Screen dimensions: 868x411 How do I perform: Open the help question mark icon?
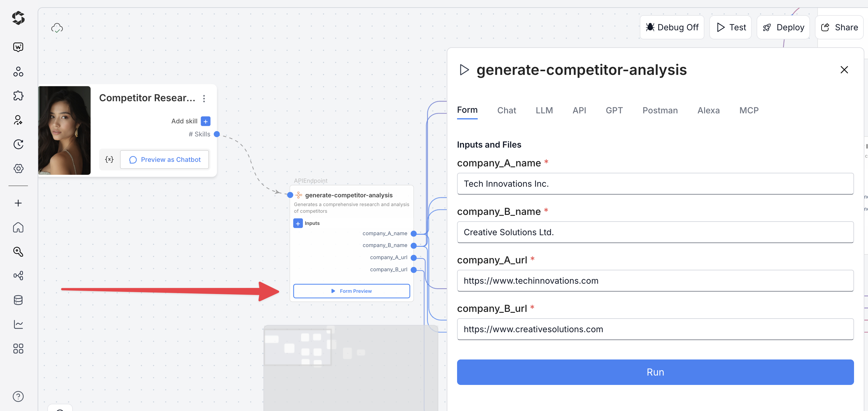tap(18, 396)
